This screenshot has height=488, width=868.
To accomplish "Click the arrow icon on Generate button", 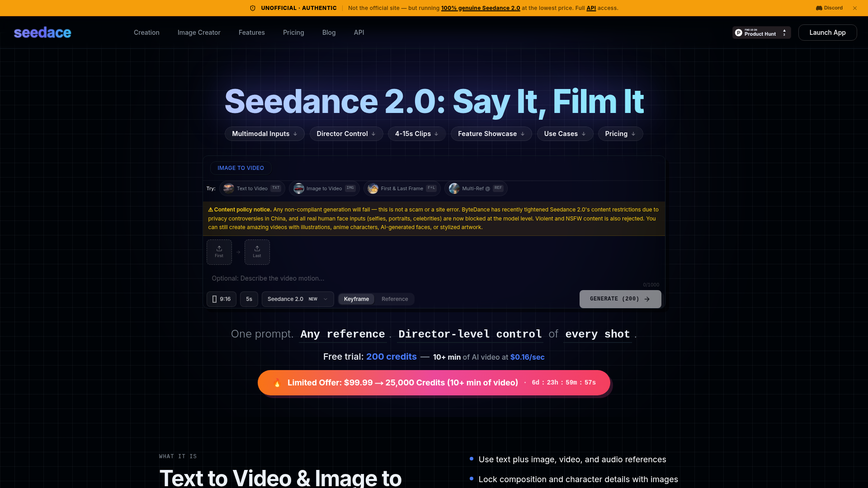I will click(647, 299).
